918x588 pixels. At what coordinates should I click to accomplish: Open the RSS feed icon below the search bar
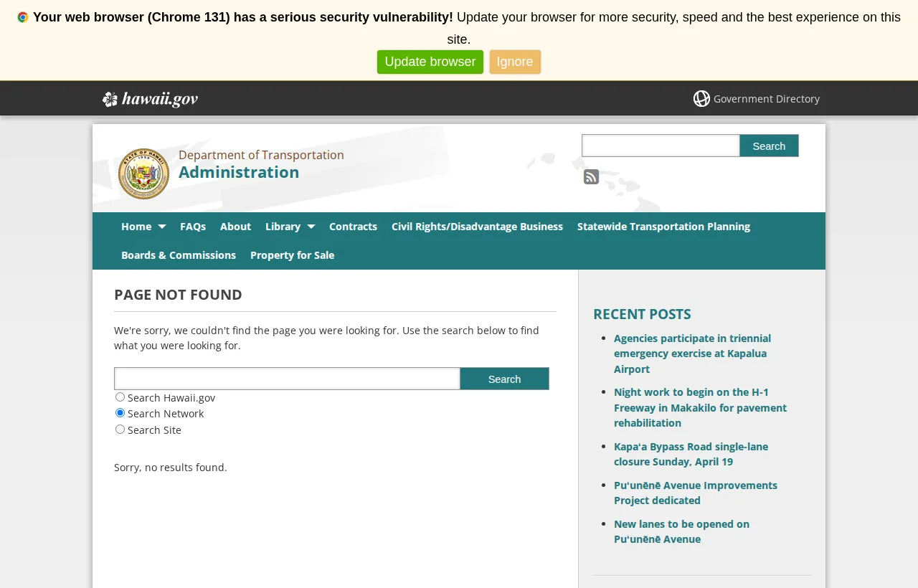(590, 175)
